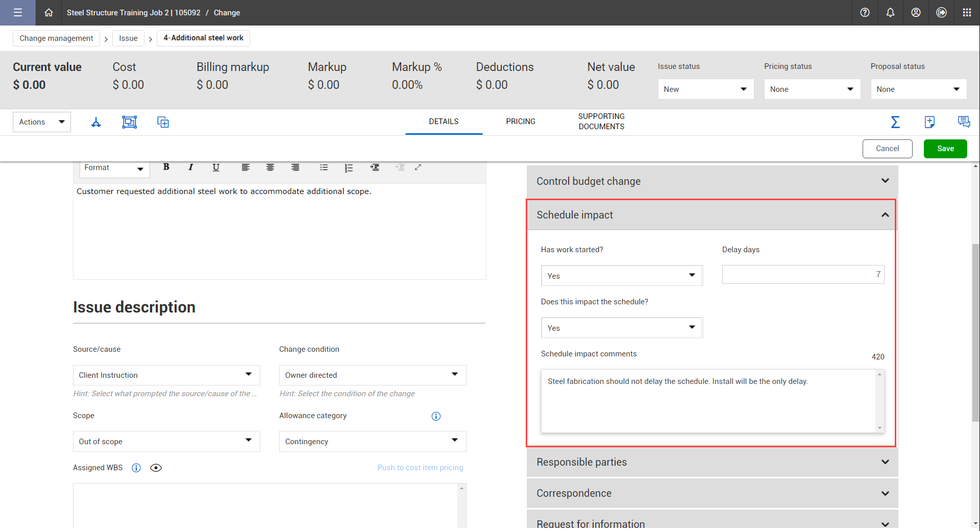Collapse the Schedule impact section

tap(885, 215)
